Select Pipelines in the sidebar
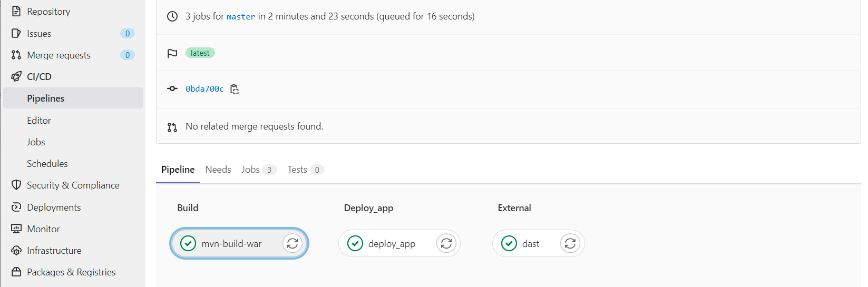The width and height of the screenshot is (868, 287). [46, 98]
